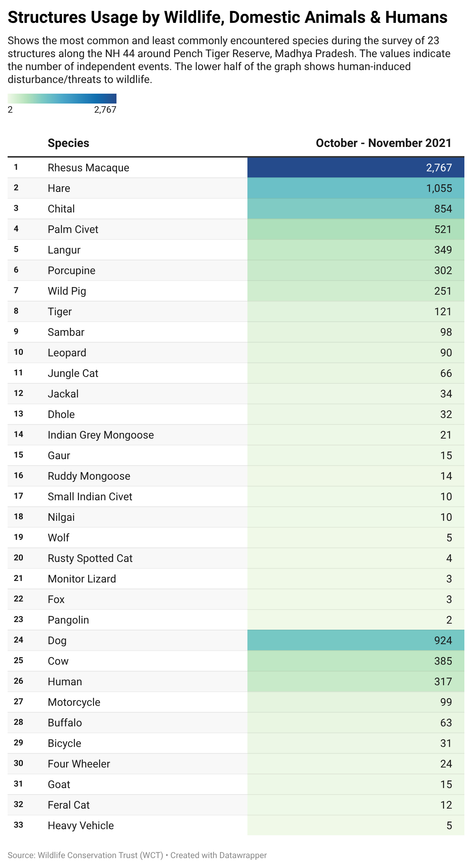
Task: Click the October - November 2021 column header
Action: [x=383, y=143]
